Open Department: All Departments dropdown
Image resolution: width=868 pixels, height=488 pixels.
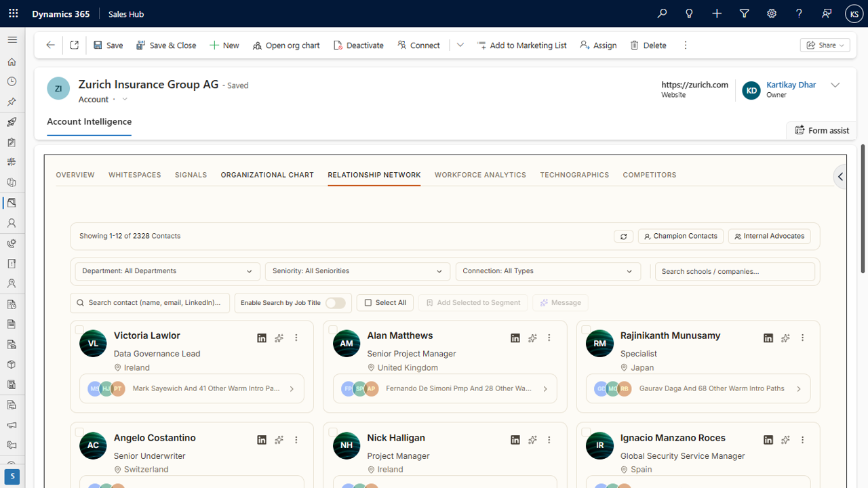(167, 271)
